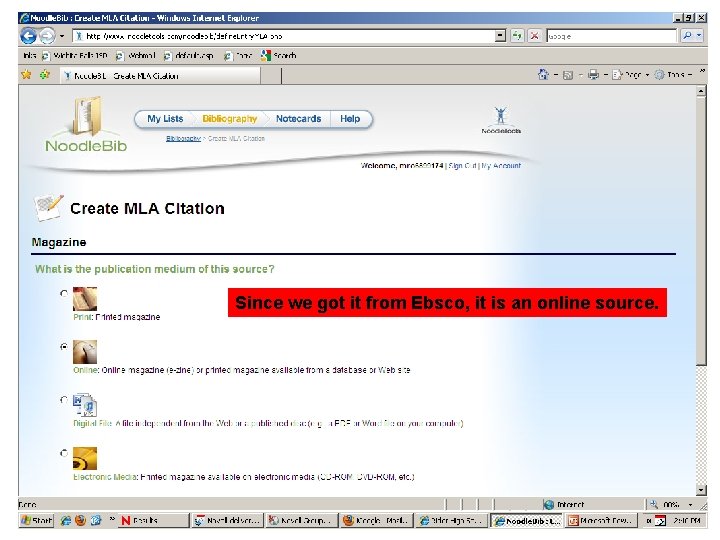This screenshot has height=540, width=720.
Task: Select the Digital File radio button
Action: click(64, 400)
